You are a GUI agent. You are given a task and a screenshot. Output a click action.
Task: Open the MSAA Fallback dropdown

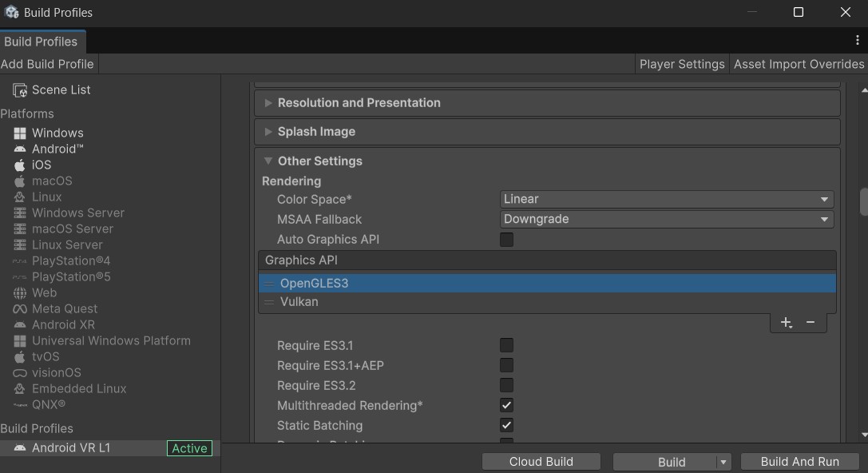(x=667, y=219)
